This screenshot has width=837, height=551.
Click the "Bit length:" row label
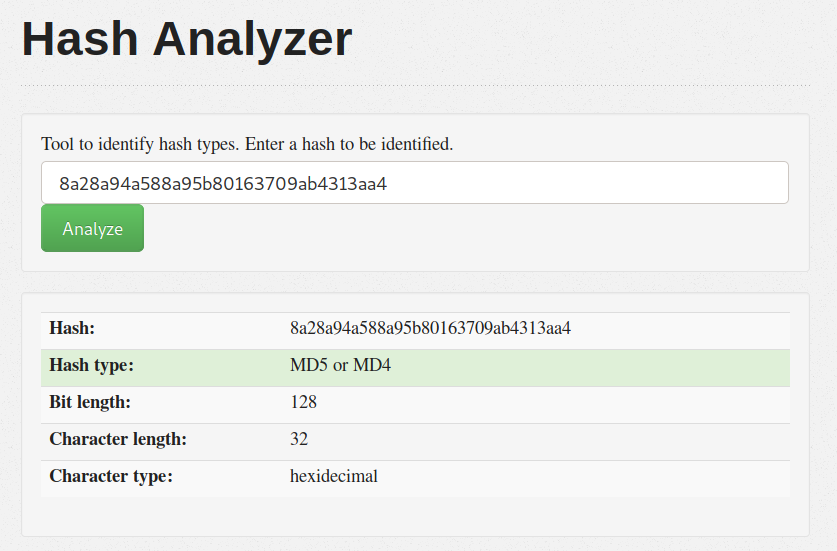[90, 402]
